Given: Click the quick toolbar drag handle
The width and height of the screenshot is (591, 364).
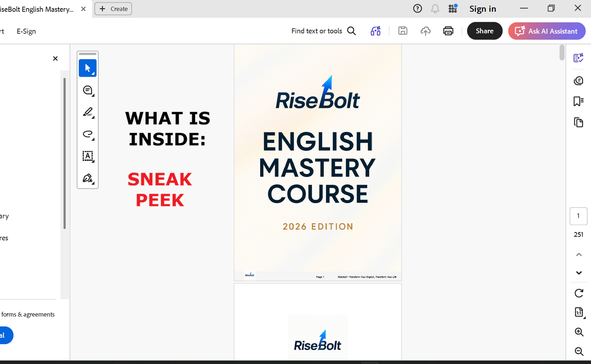Looking at the screenshot, I should (88, 54).
